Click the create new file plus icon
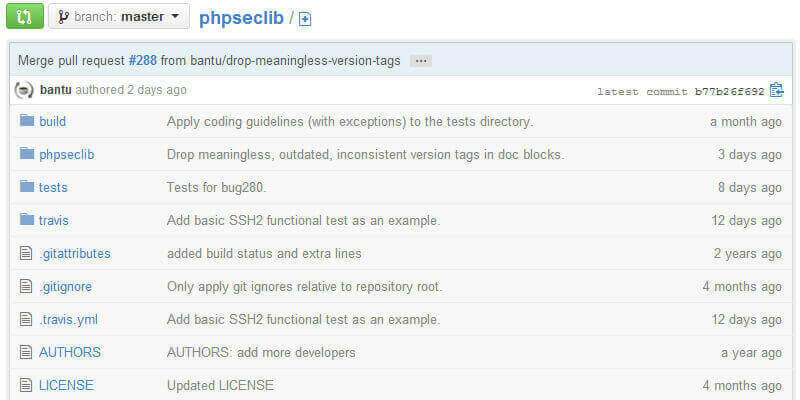This screenshot has width=800, height=400. pos(305,19)
